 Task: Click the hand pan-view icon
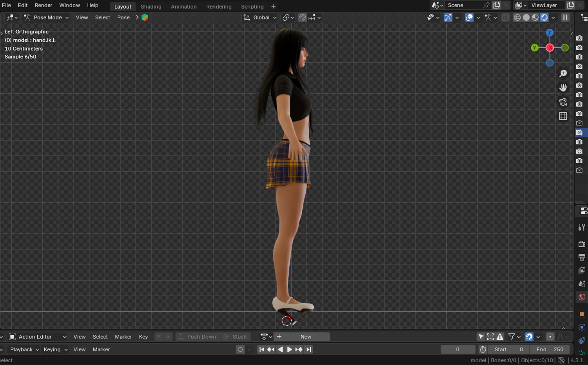[563, 88]
